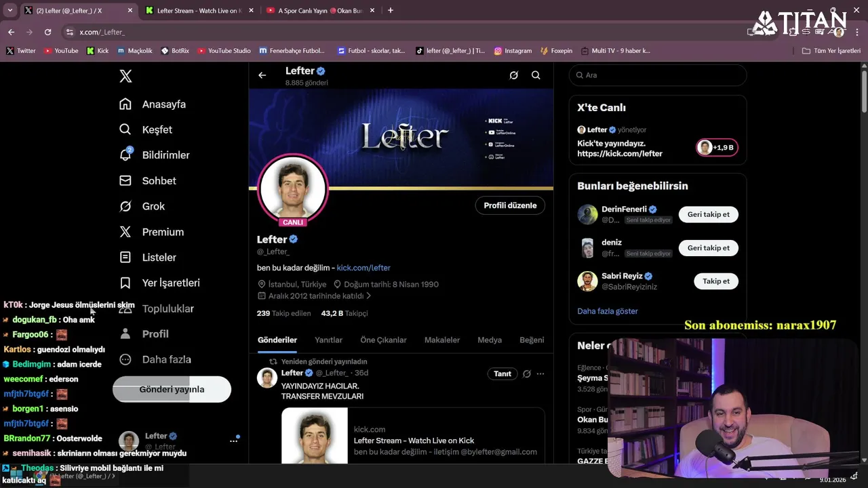The height and width of the screenshot is (488, 868).
Task: Click the browser reload button
Action: (x=47, y=32)
